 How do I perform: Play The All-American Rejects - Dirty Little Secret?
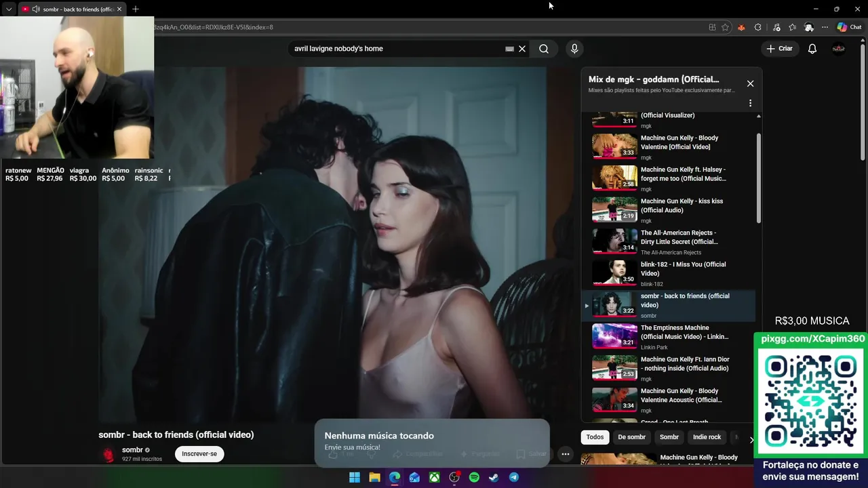point(669,242)
